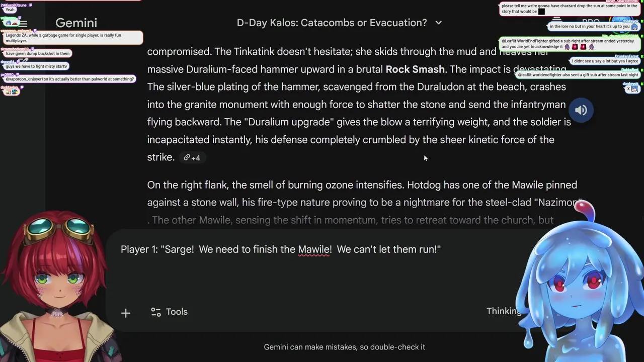
Task: Click the blue slime girl avatar
Action: point(579,282)
